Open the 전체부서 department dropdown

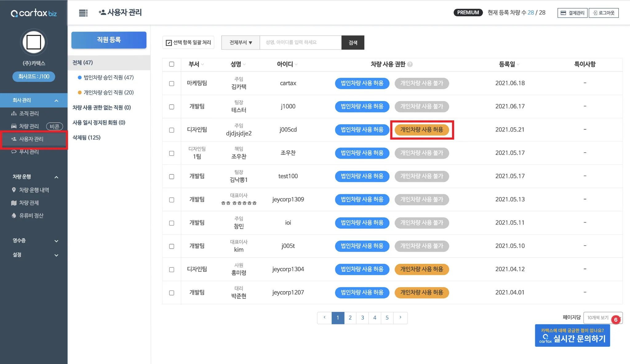(241, 42)
